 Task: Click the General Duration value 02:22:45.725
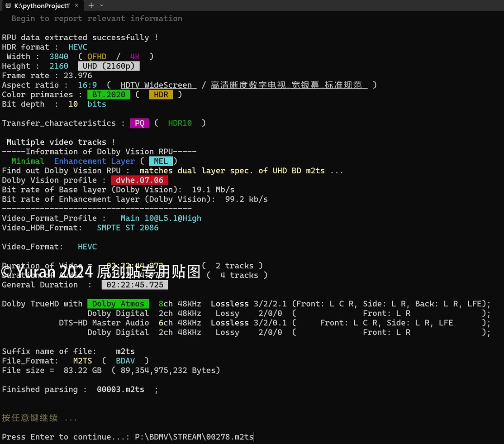pyautogui.click(x=135, y=285)
